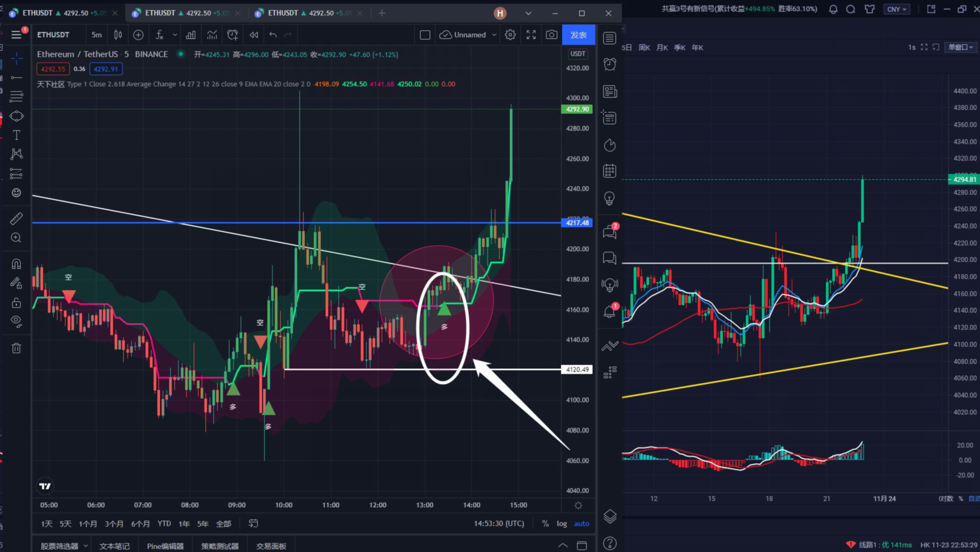The image size is (980, 552).
Task: Open the Unnamed layout dropdown arrow
Action: tap(494, 35)
